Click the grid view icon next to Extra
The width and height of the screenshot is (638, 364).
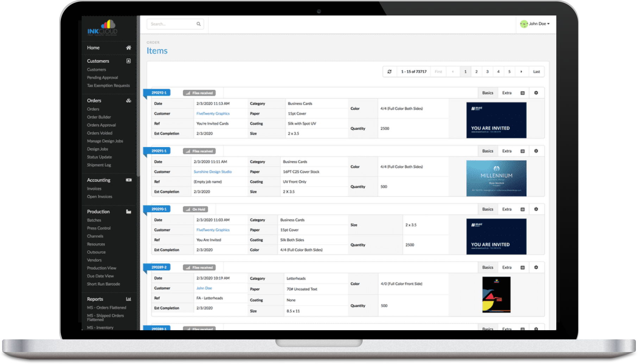click(522, 93)
